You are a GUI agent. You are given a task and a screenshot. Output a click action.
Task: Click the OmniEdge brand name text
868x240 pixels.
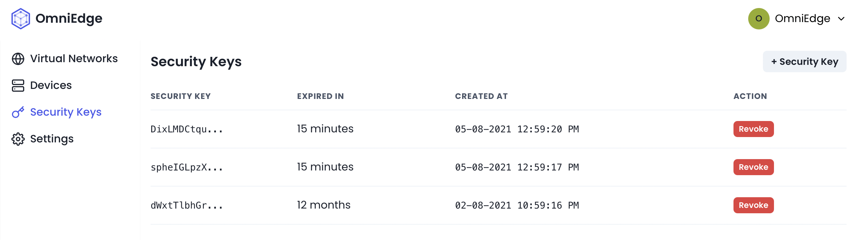pos(69,18)
